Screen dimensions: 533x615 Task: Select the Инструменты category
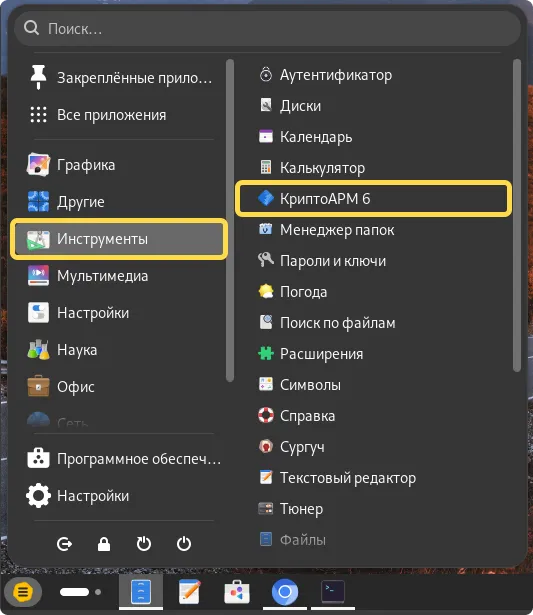119,239
